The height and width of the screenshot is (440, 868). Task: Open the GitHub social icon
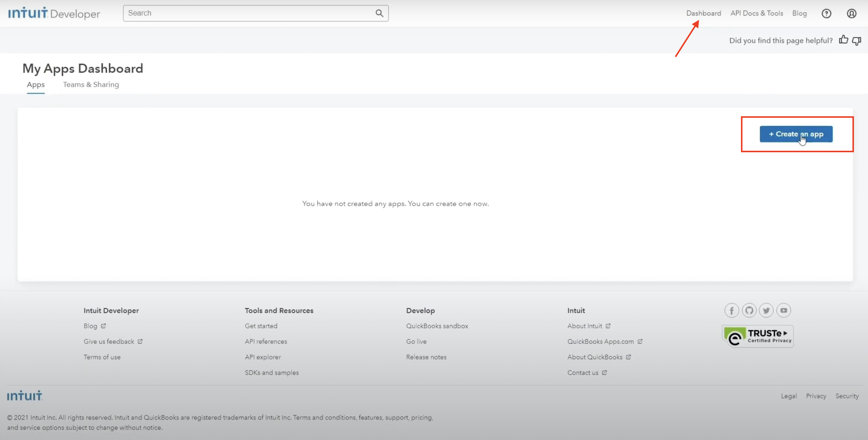[749, 310]
